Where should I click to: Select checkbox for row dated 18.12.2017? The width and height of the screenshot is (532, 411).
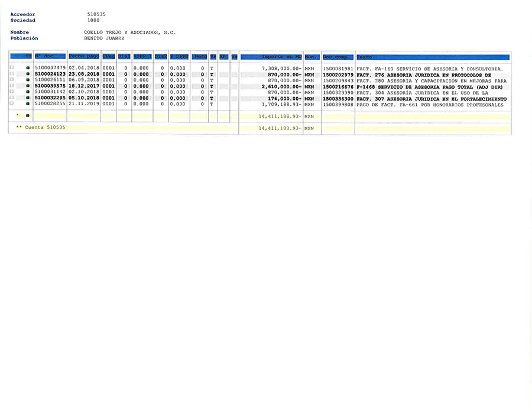[12, 86]
